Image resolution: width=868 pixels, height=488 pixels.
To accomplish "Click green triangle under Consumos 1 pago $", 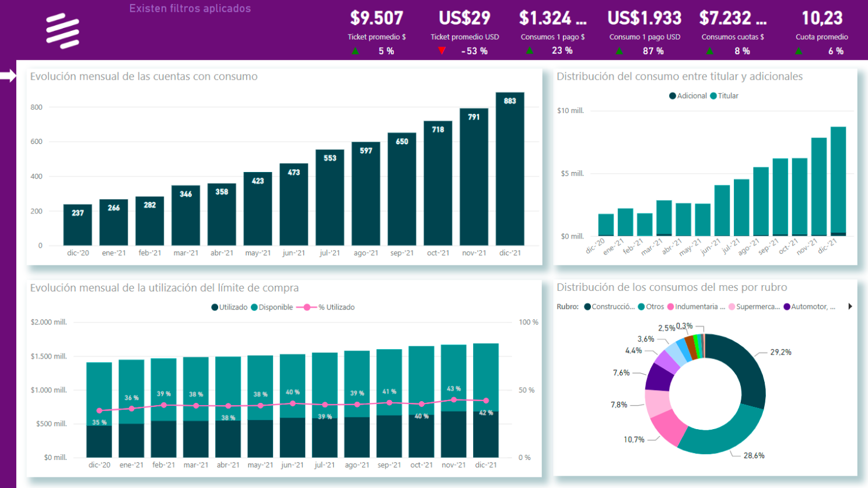I will click(x=529, y=51).
